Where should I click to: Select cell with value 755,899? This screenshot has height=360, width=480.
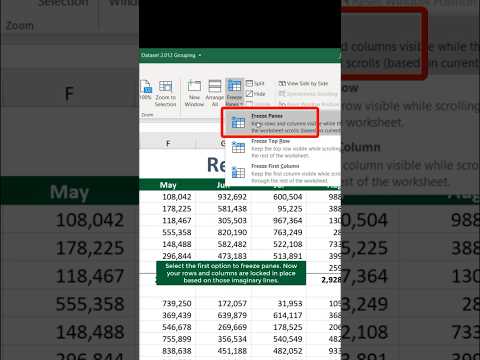168,339
